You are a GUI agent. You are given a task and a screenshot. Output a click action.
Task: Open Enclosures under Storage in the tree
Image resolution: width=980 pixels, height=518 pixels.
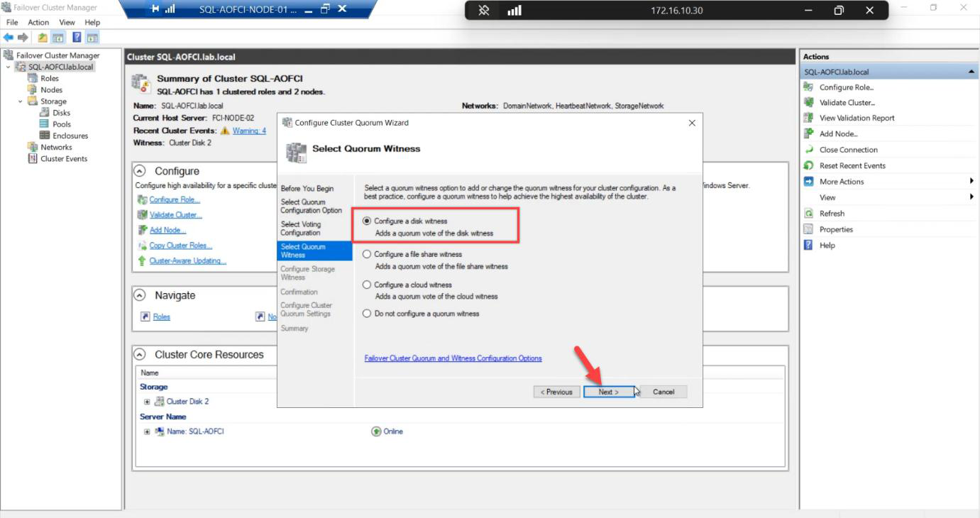tap(70, 136)
